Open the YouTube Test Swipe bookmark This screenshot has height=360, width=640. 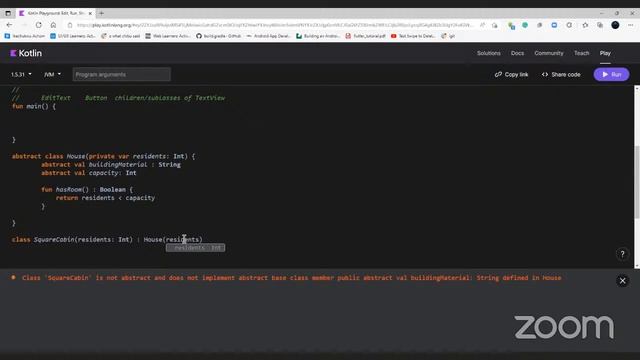[x=413, y=36]
